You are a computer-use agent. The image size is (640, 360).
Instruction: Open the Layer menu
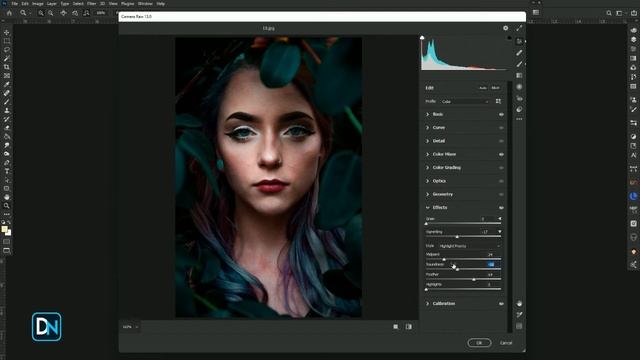52,4
